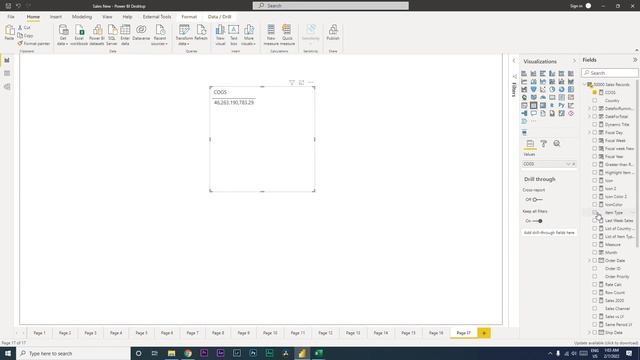Switch to Model view in left sidebar
This screenshot has height=360, width=640.
(x=7, y=87)
